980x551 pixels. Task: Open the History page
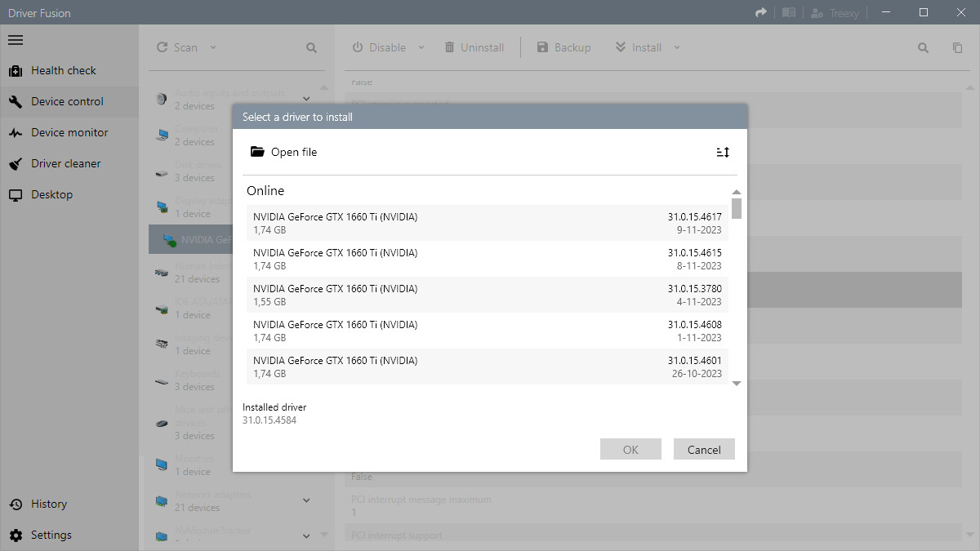(x=48, y=504)
